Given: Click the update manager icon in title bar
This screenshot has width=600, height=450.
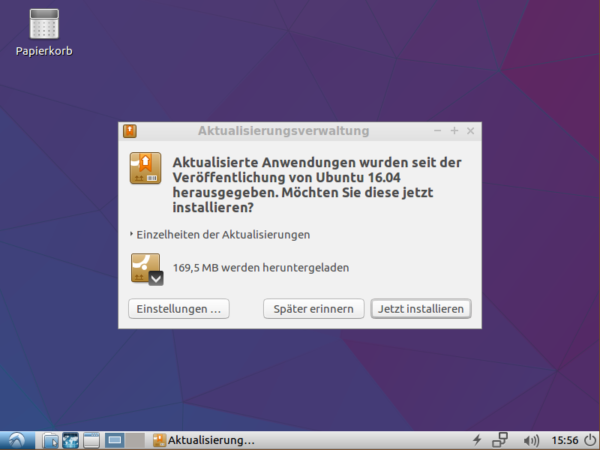Looking at the screenshot, I should (x=130, y=131).
